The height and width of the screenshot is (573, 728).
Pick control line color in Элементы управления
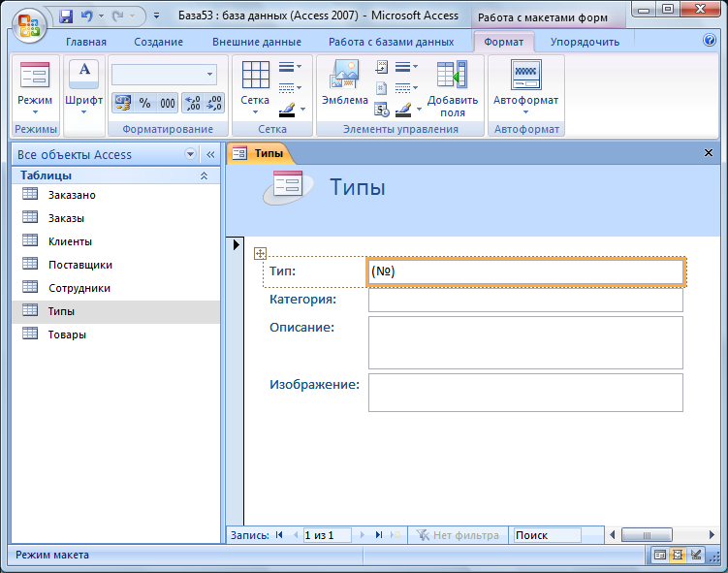[408, 110]
